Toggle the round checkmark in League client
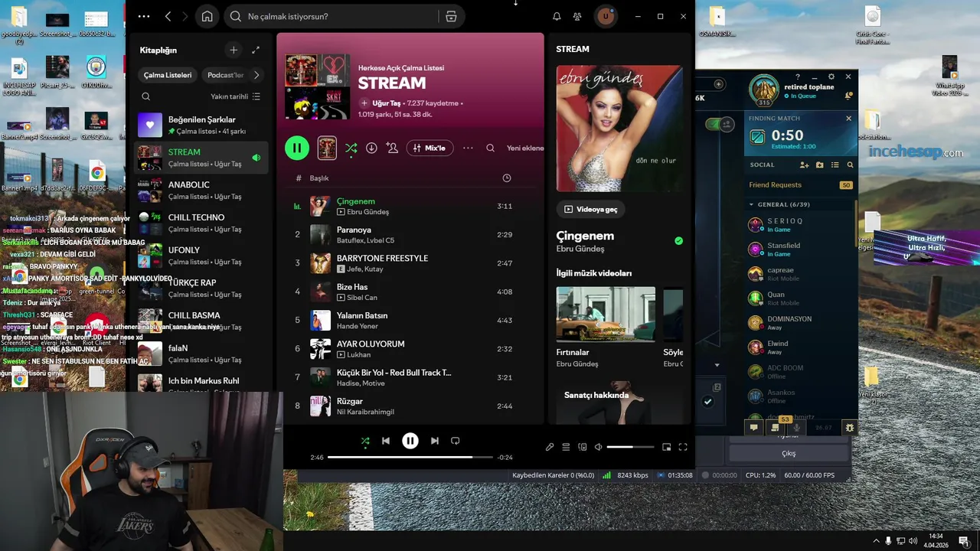Screen dimensions: 980x551 [x=707, y=401]
